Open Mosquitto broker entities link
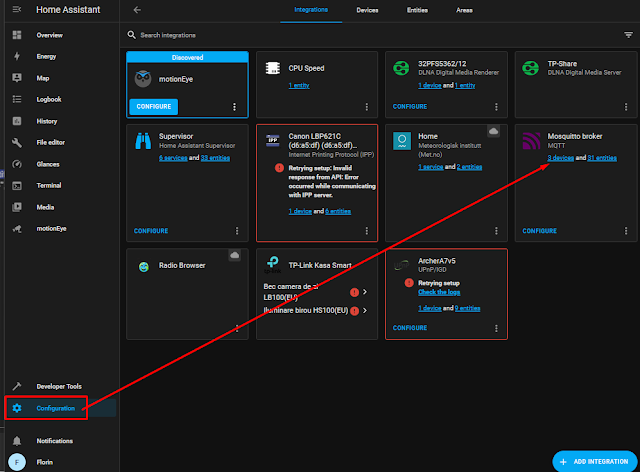Screen dimensions: 640x472 click(602, 158)
